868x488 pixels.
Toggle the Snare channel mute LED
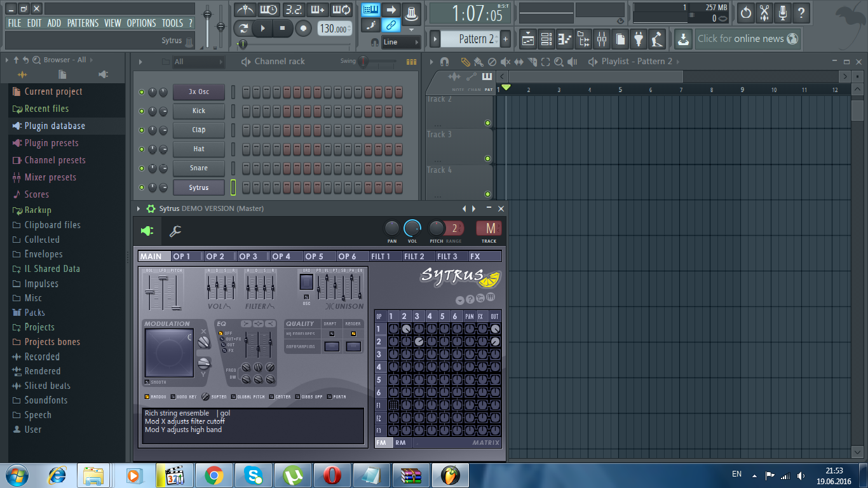142,168
